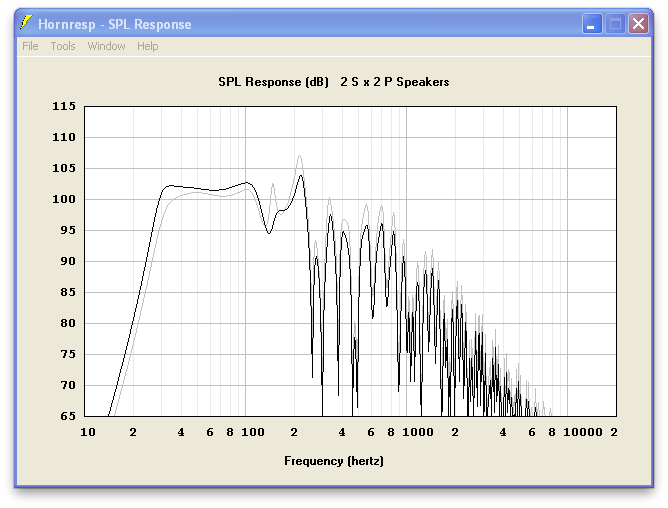Click the 'Frequency (hertz)' axis label

pyautogui.click(x=334, y=461)
